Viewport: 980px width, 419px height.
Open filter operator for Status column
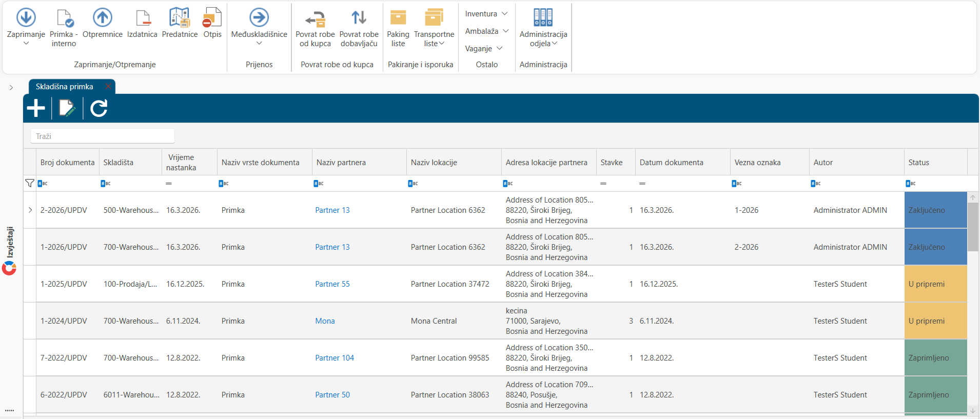[x=911, y=183]
